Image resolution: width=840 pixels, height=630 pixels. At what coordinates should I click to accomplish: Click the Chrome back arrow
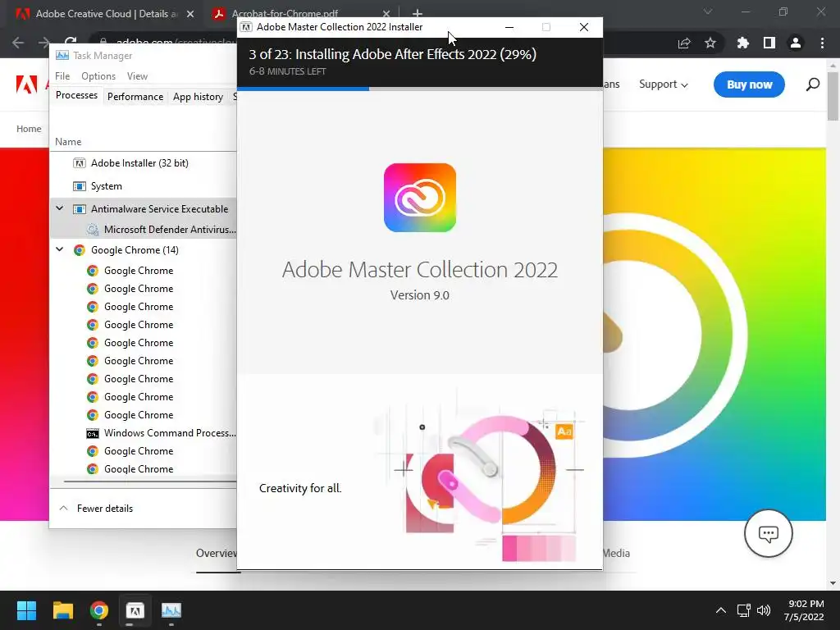click(x=18, y=43)
